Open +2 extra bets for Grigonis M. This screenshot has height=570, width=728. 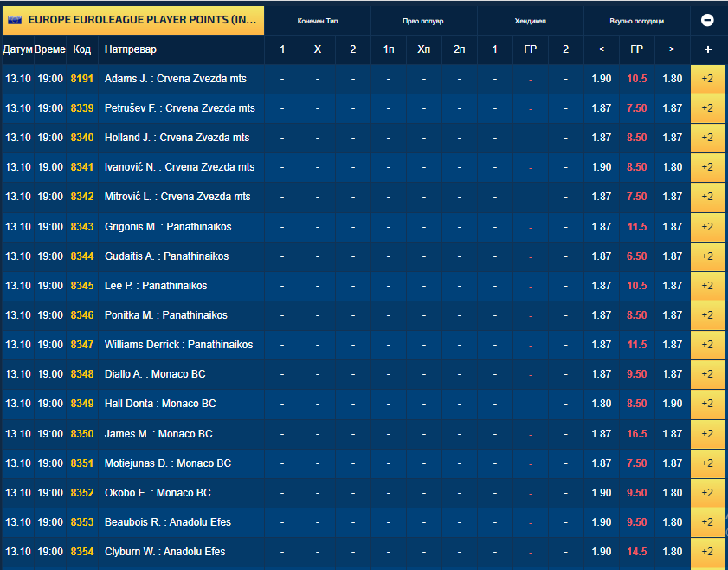(707, 227)
